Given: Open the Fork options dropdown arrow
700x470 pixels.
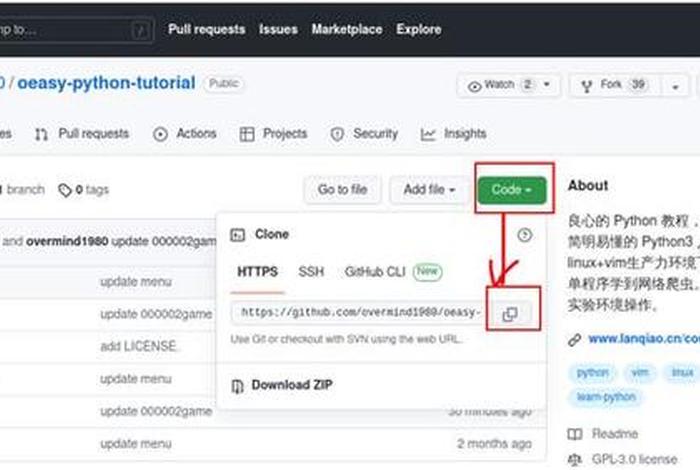Looking at the screenshot, I should click(x=675, y=86).
